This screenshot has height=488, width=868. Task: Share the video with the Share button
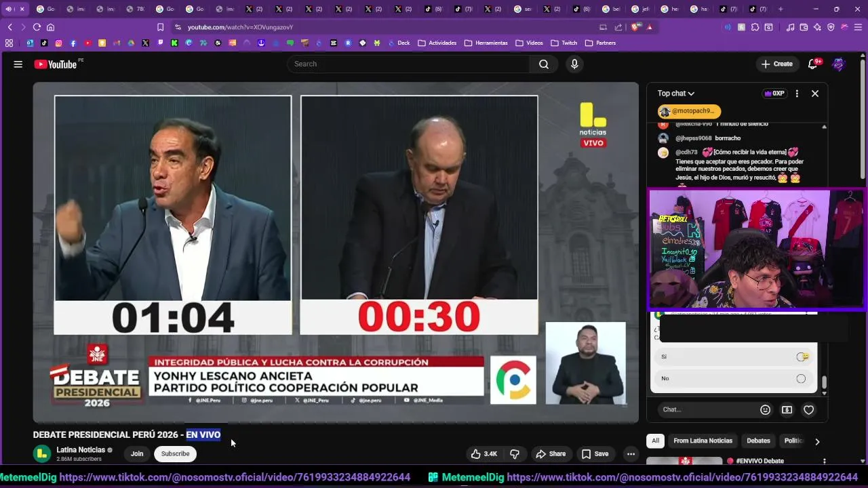pyautogui.click(x=551, y=453)
